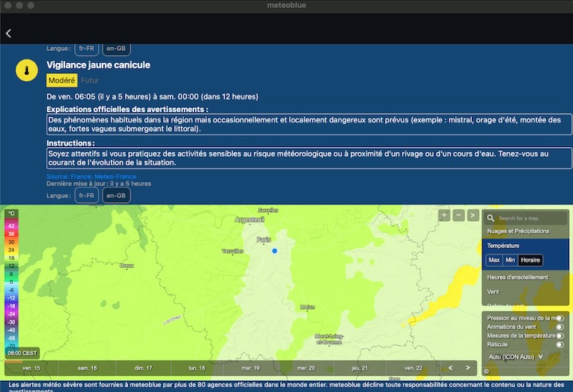Click the back arrow icon
573x392 pixels.
(9, 33)
